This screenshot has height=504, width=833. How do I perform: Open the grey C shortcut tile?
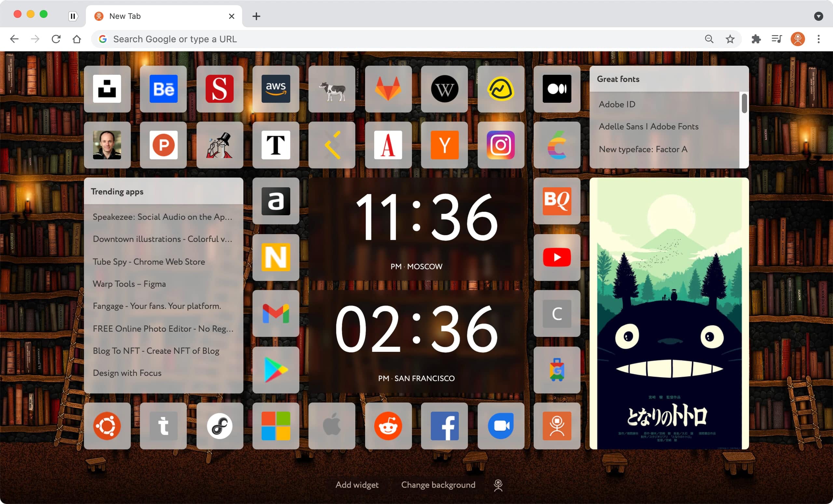pyautogui.click(x=557, y=313)
